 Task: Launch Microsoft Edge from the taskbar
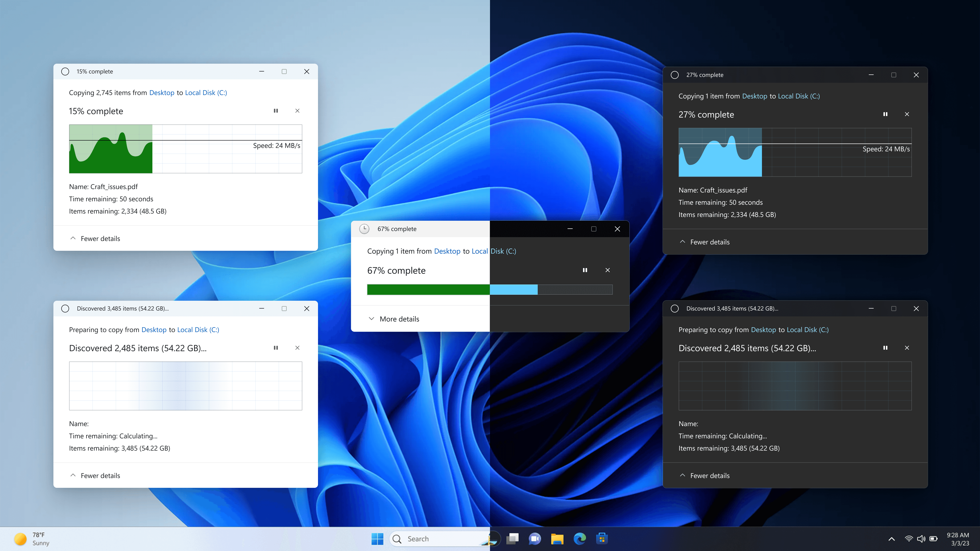tap(579, 539)
